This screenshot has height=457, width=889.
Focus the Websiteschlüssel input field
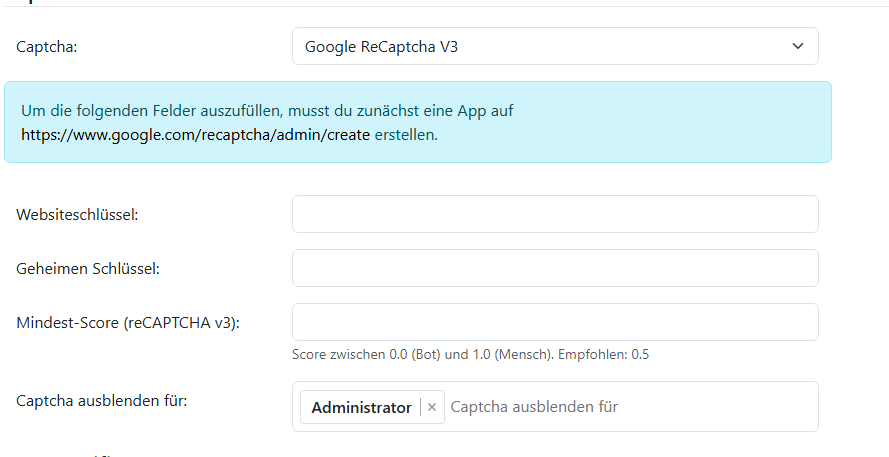(555, 214)
